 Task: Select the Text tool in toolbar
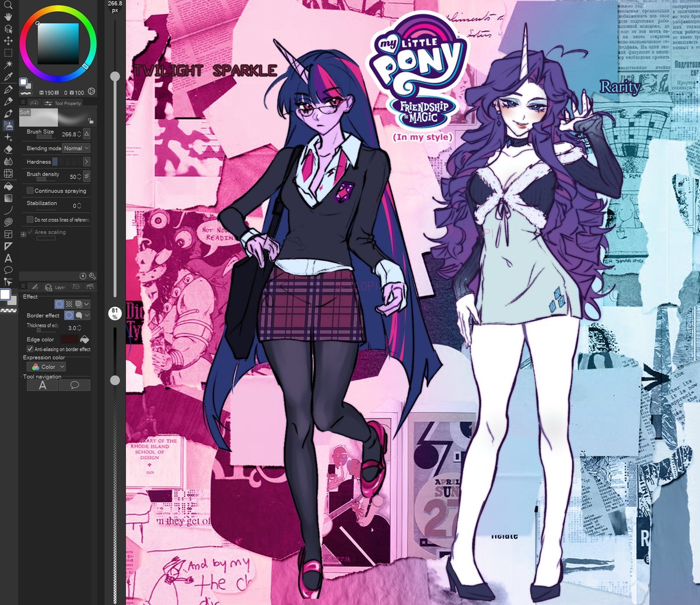point(8,258)
